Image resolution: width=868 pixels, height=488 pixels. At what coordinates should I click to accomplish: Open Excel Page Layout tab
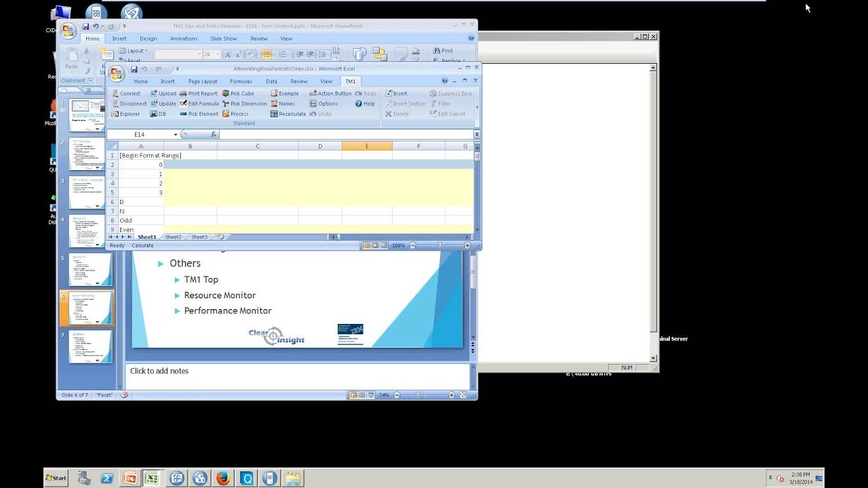[203, 81]
